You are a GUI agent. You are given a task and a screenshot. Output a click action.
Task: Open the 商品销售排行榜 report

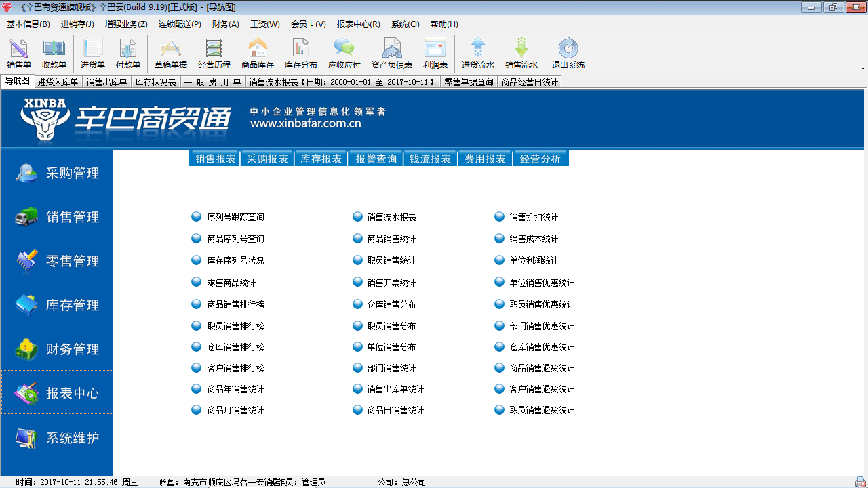tap(235, 304)
